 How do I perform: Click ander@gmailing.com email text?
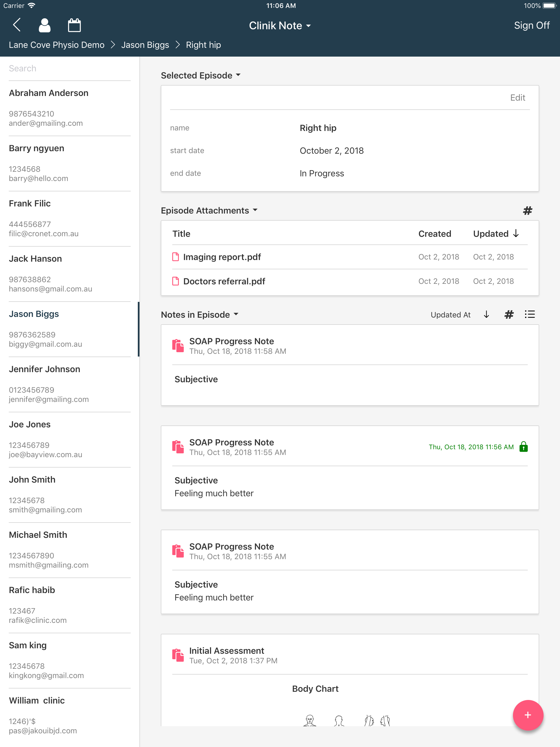(x=46, y=123)
